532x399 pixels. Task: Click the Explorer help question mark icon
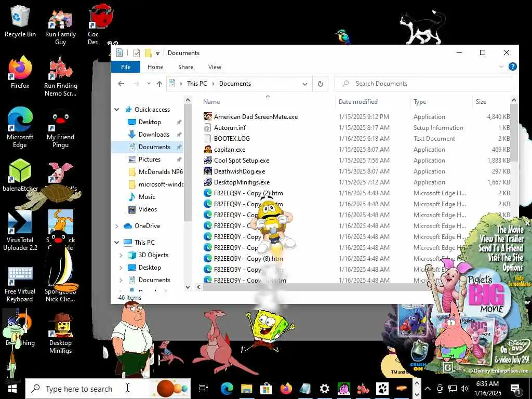[x=513, y=66]
